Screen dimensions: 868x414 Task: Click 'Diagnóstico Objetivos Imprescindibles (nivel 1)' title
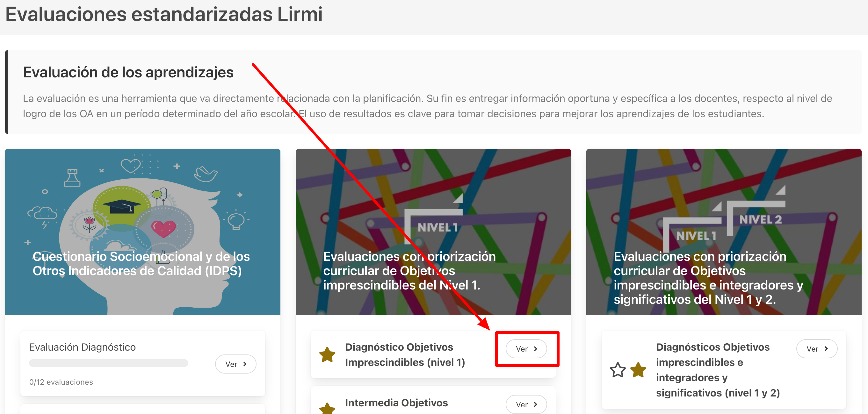[405, 354]
